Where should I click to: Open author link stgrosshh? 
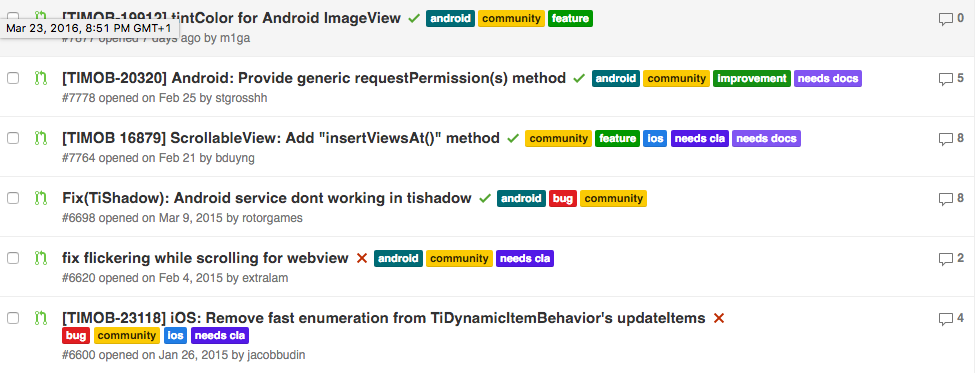pyautogui.click(x=241, y=98)
